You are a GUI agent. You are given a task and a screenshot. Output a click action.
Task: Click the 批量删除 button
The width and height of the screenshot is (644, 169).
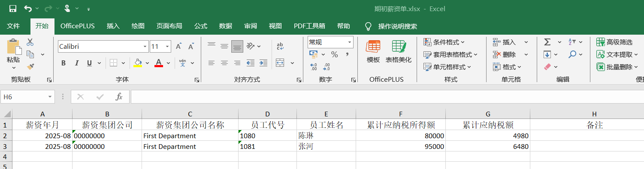tap(617, 67)
